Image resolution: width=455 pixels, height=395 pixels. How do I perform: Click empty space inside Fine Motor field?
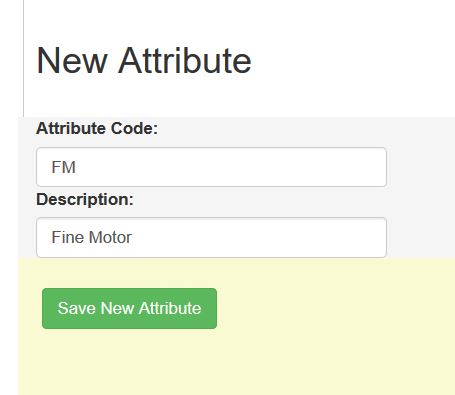[x=260, y=237]
